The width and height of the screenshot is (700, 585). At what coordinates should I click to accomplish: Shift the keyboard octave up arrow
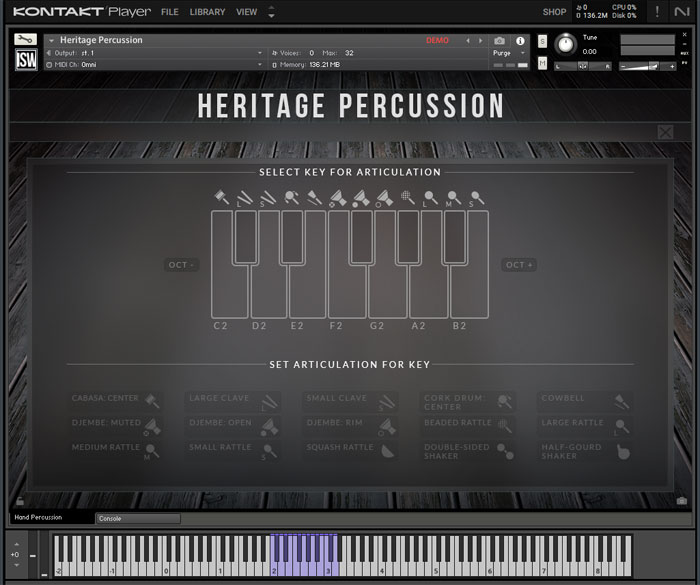[x=17, y=544]
